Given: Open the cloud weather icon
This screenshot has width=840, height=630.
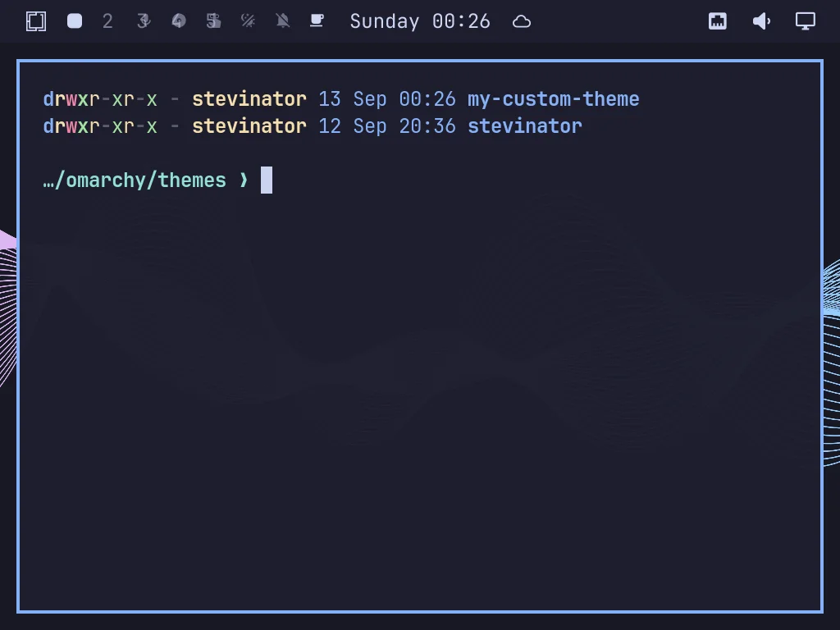Looking at the screenshot, I should coord(522,22).
